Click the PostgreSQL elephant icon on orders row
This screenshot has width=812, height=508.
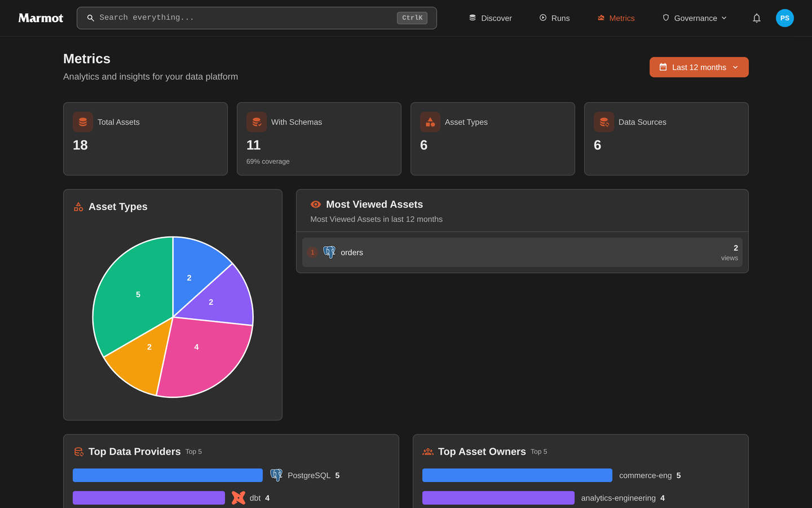329,252
